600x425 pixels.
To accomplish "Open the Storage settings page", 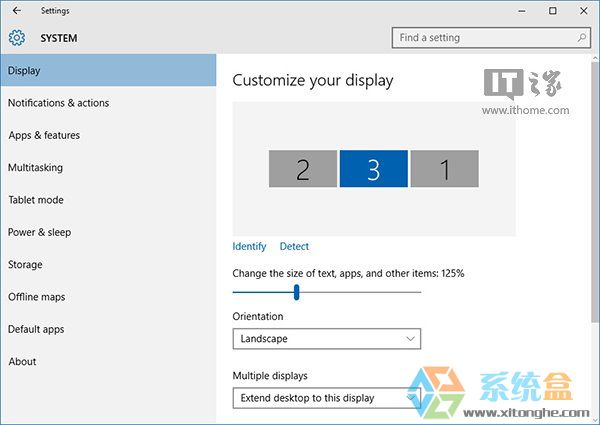I will (x=25, y=265).
